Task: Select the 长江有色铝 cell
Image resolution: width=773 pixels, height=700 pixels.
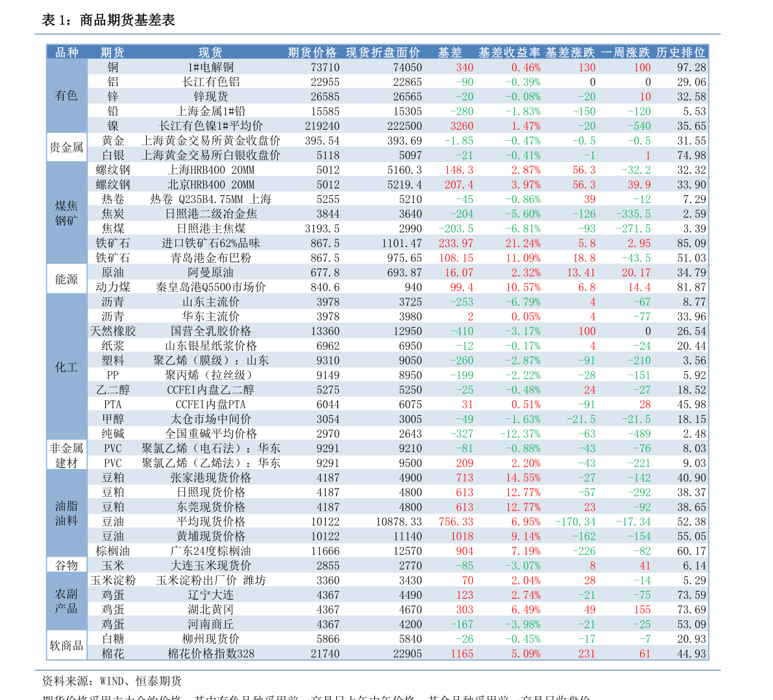Action: 210,82
